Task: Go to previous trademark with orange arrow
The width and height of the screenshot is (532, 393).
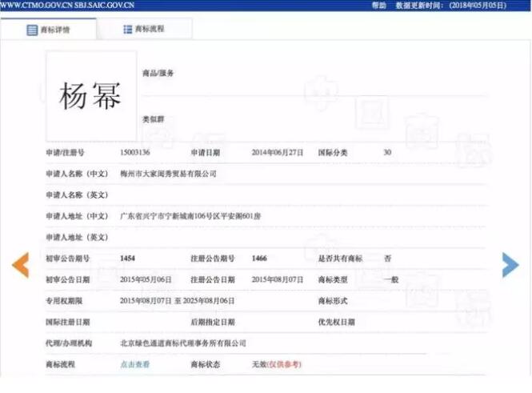Action: [x=20, y=265]
